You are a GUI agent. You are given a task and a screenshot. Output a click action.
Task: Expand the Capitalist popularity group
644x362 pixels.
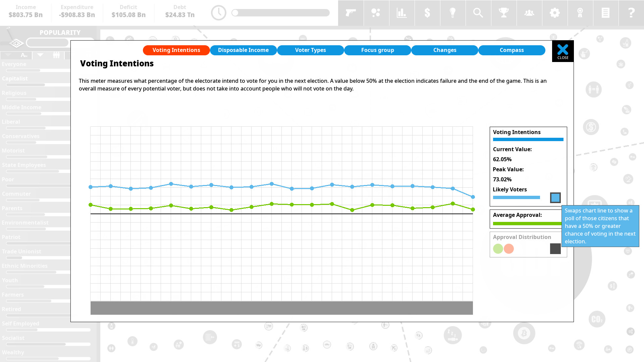click(x=15, y=78)
